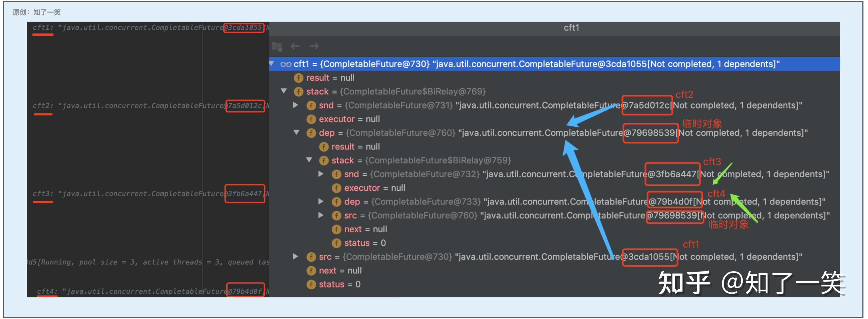Image resolution: width=868 pixels, height=319 pixels.
Task: Collapse the nested stack BiRelay@759 node
Action: tap(309, 160)
